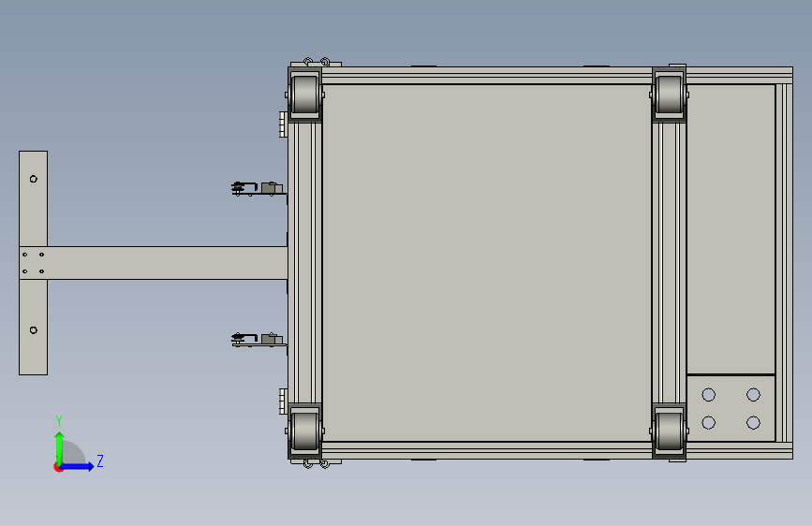812x526 pixels.
Task: Click the blue Z axis of the triad
Action: coord(78,466)
